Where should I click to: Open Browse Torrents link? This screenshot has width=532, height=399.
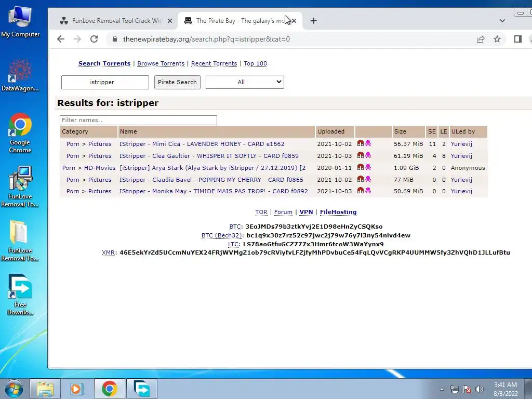tap(161, 63)
